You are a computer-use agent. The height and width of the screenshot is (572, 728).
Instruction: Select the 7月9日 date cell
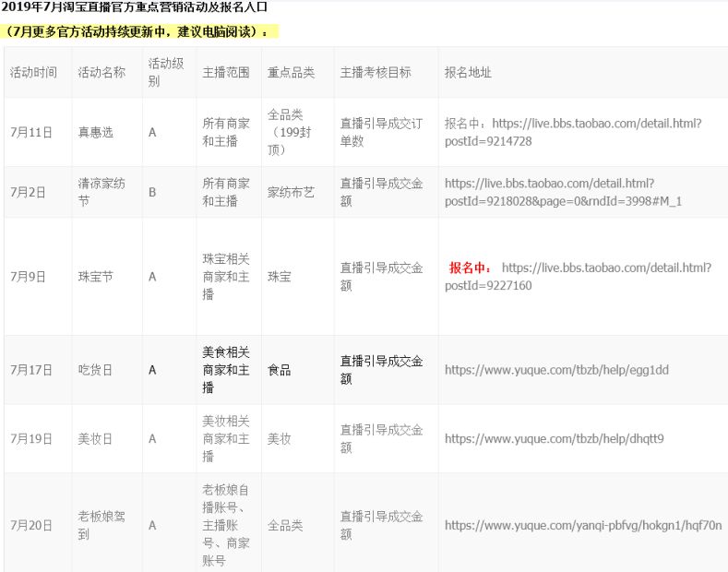tap(28, 277)
